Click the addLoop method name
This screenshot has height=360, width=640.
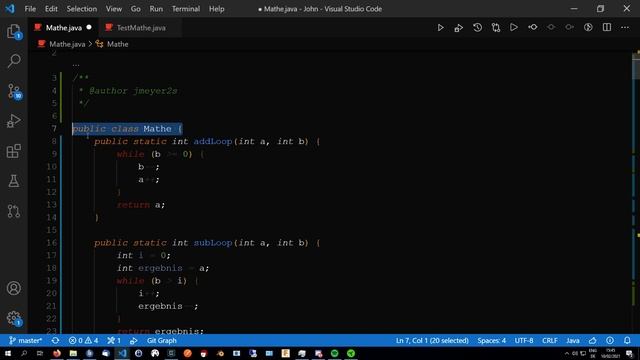click(213, 141)
